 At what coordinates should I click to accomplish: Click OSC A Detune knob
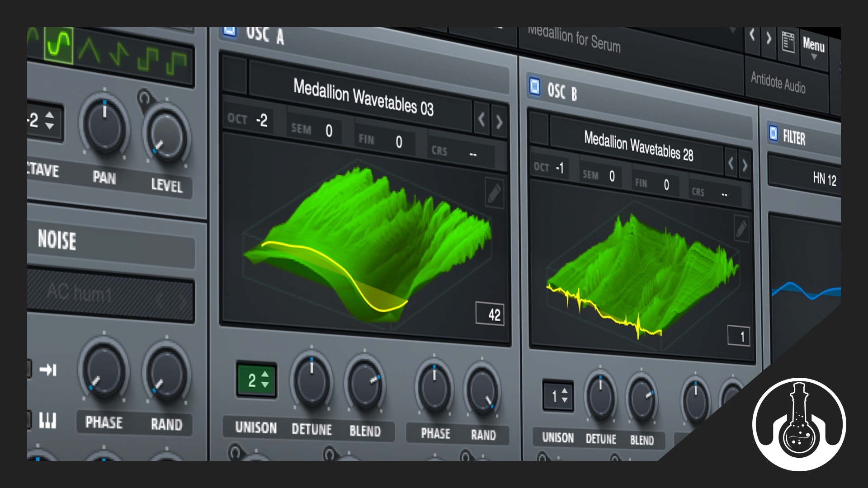click(x=311, y=381)
